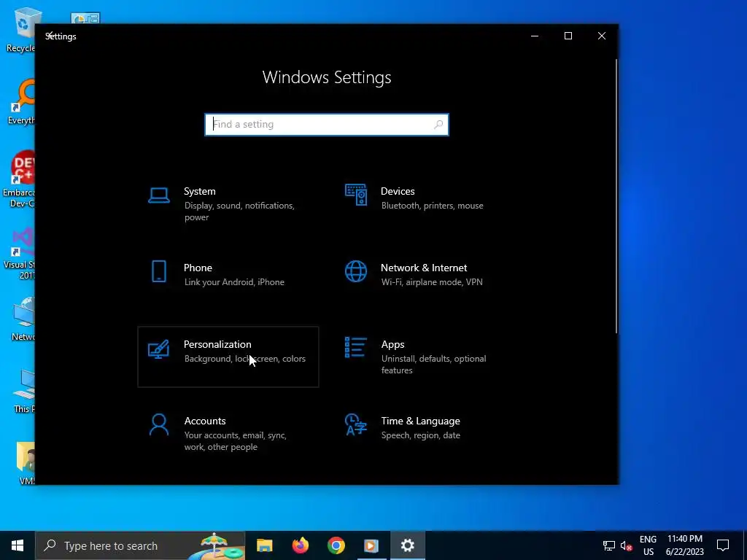Open the System settings laptop icon

(158, 195)
